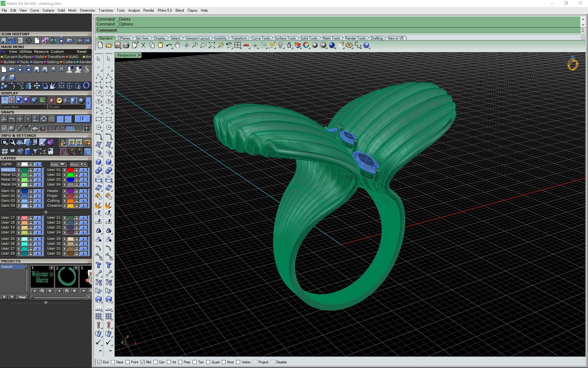Open Options with the gear icon
Viewport: 588px width, 368px height.
pos(349,45)
